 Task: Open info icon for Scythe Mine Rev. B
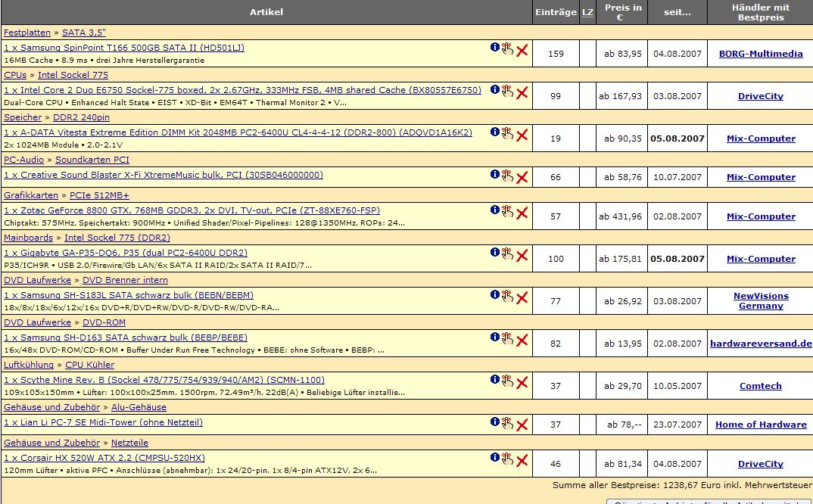pyautogui.click(x=494, y=380)
